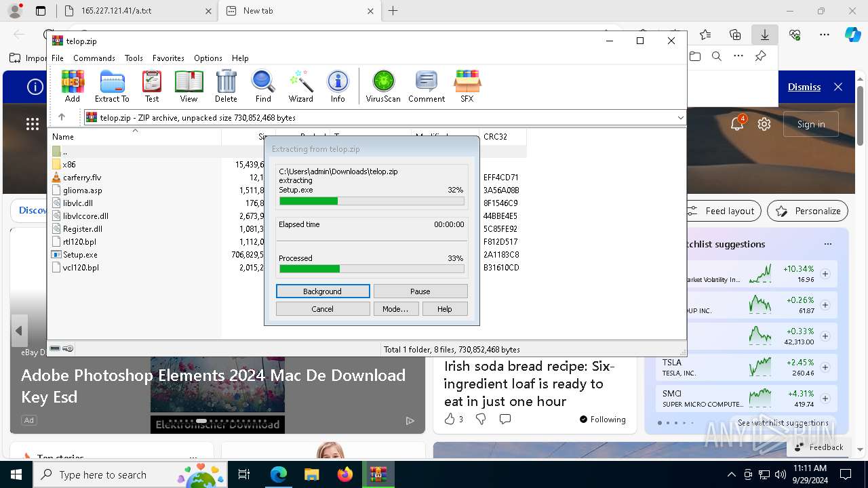Open Firefox from taskbar
Screen dimensions: 868x488
tap(345, 474)
